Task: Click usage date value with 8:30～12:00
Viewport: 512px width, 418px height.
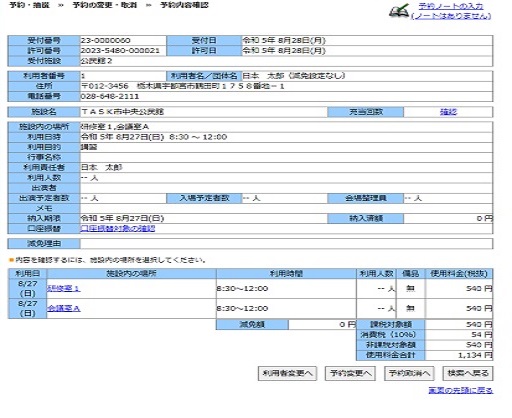Action: pyautogui.click(x=154, y=137)
